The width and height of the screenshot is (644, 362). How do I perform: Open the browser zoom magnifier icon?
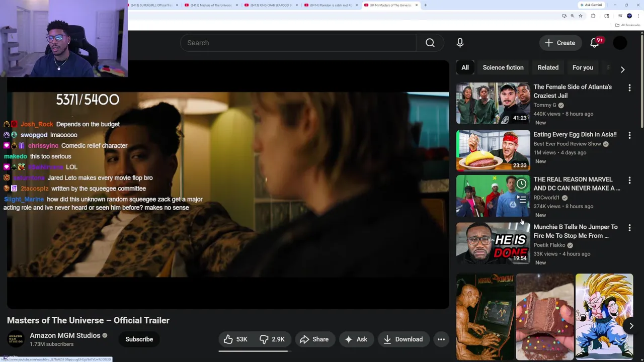pos(572,16)
